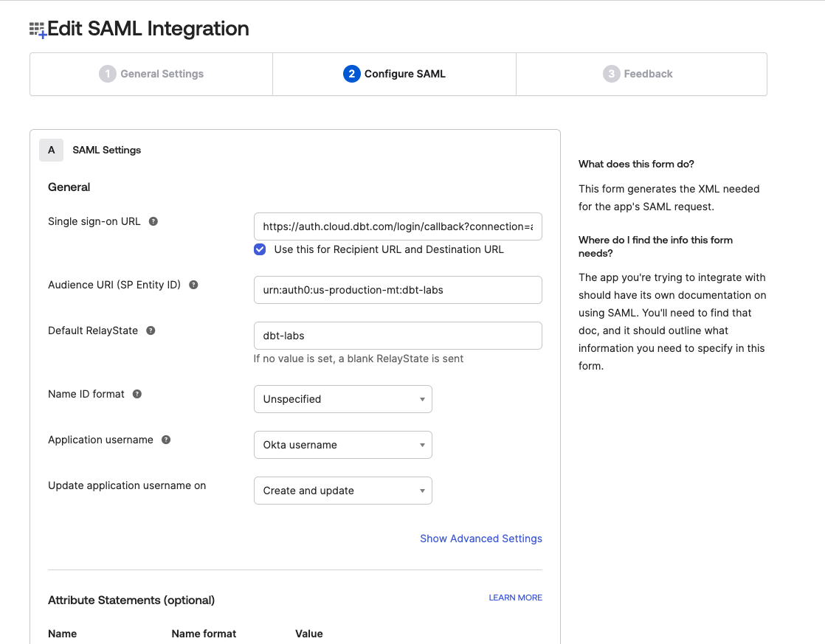Uncheck 'Use this for Recipient URL and Destination URL'
The height and width of the screenshot is (644, 825).
260,249
